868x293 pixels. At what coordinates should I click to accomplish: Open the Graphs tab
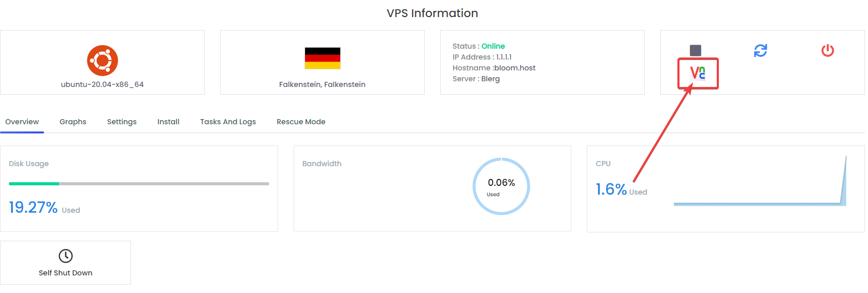click(73, 122)
